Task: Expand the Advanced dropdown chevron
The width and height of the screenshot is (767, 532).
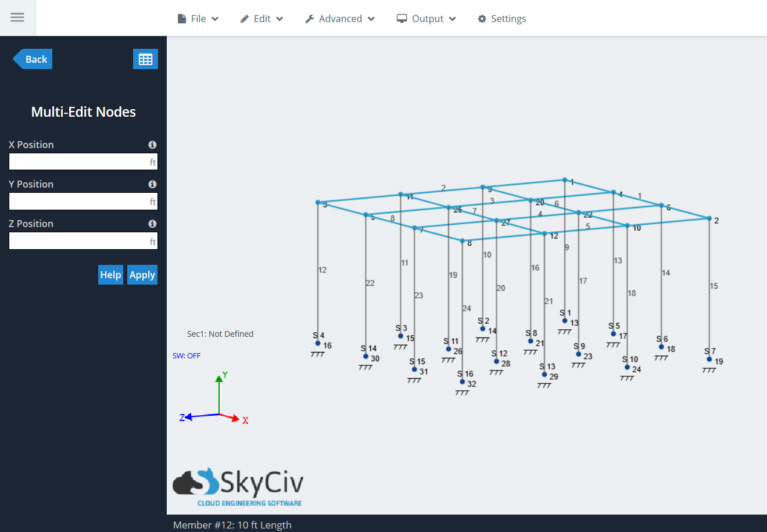Action: [371, 19]
